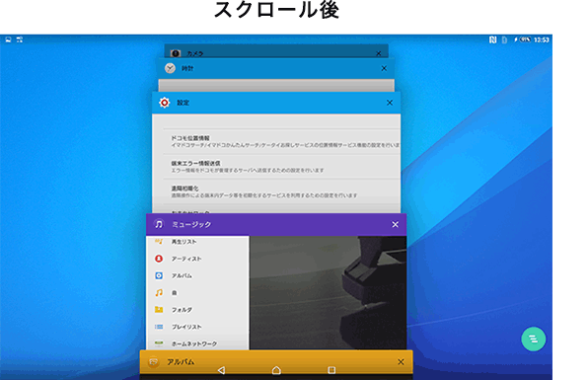
Task: Tap the NFC status bar icon
Action: click(x=492, y=39)
